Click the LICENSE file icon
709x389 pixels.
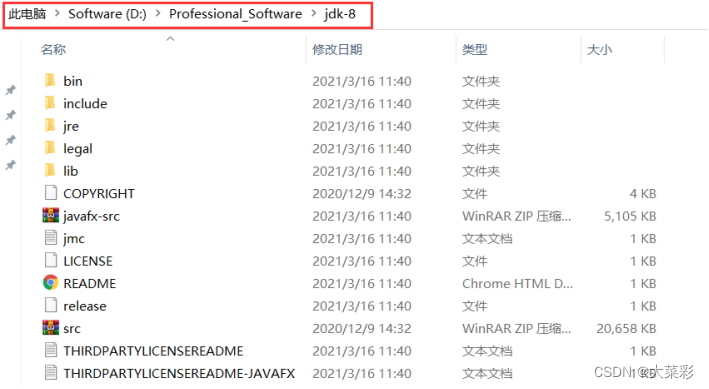point(51,260)
